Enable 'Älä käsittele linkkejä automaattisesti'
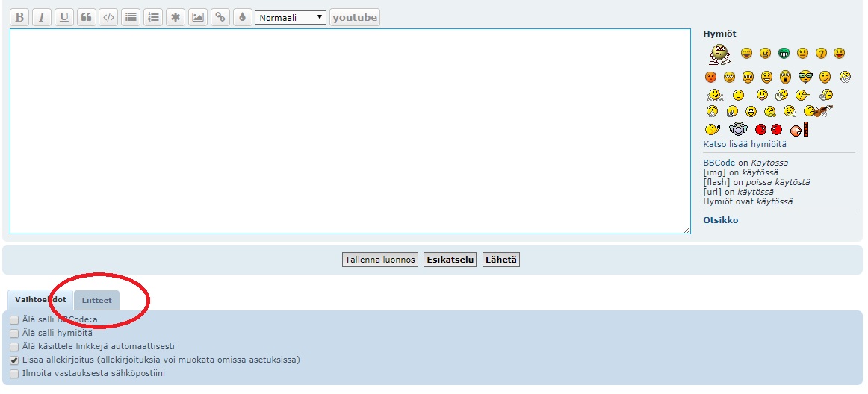Viewport: 868px width, 394px height. [x=14, y=347]
